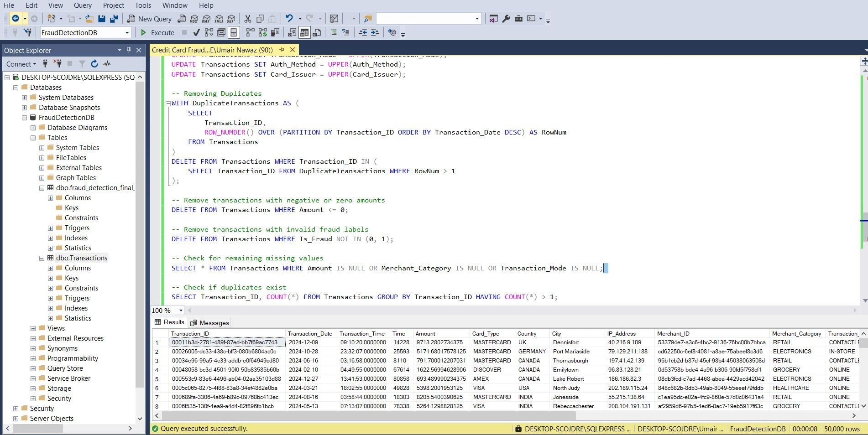Click the results grid horizontal scrollbar

click(369, 416)
